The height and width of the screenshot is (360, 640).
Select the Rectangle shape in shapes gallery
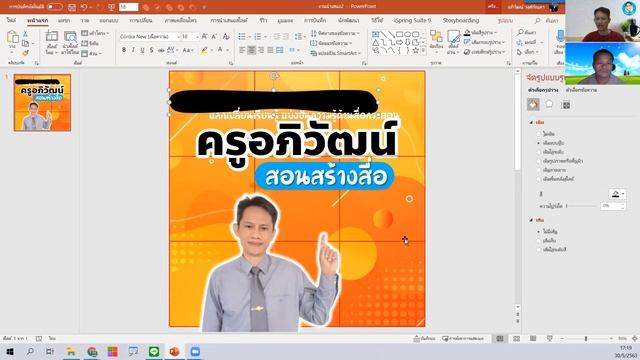(400, 34)
